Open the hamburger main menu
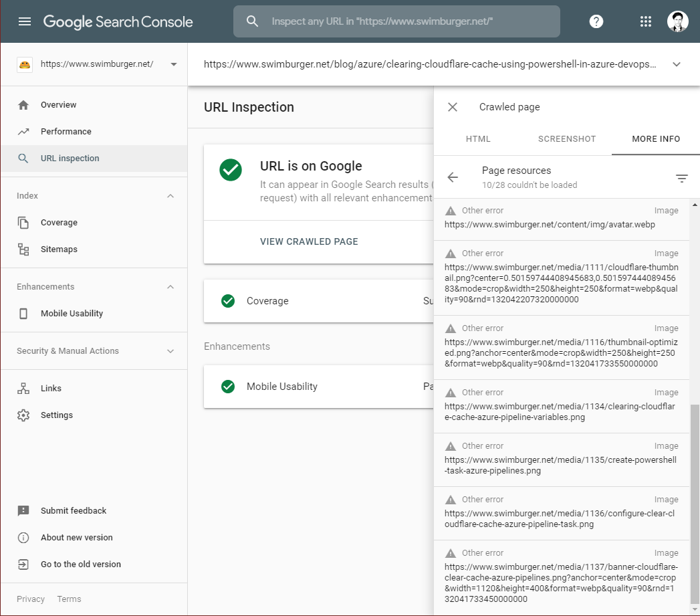The height and width of the screenshot is (616, 700). [25, 21]
